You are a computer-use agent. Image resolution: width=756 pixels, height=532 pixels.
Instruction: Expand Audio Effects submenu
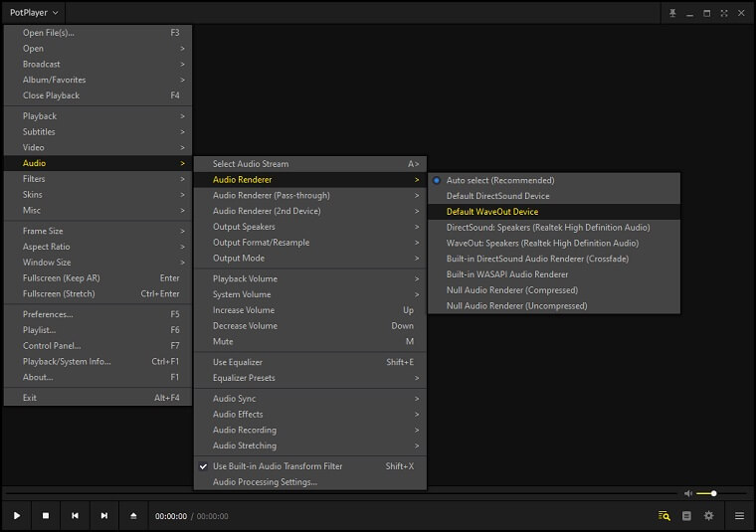pos(310,414)
